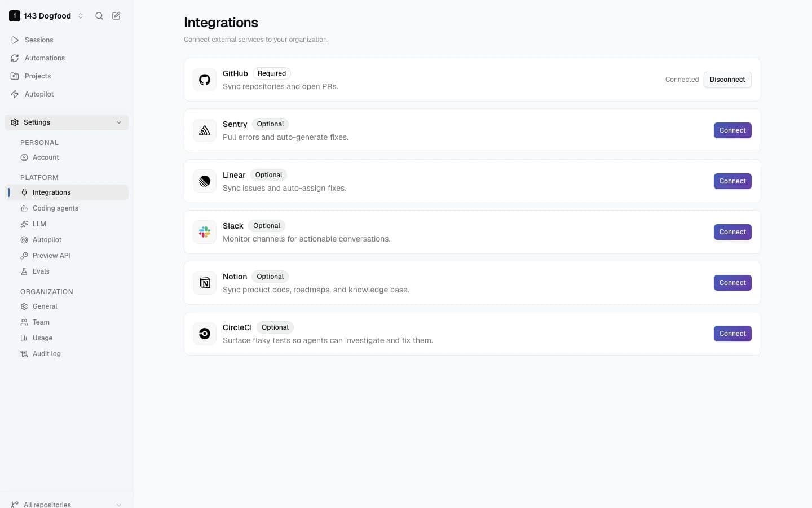The height and width of the screenshot is (508, 812).
Task: Click the Usage bar chart icon
Action: pos(24,338)
